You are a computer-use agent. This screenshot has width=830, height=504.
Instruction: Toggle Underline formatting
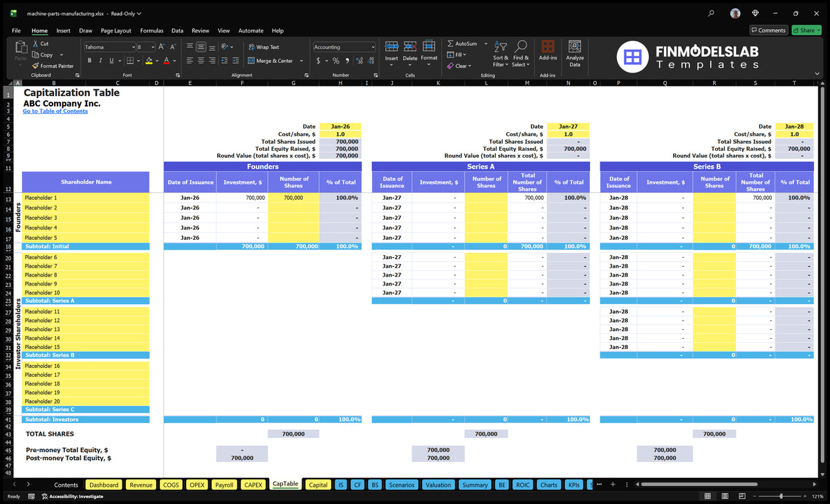click(111, 61)
